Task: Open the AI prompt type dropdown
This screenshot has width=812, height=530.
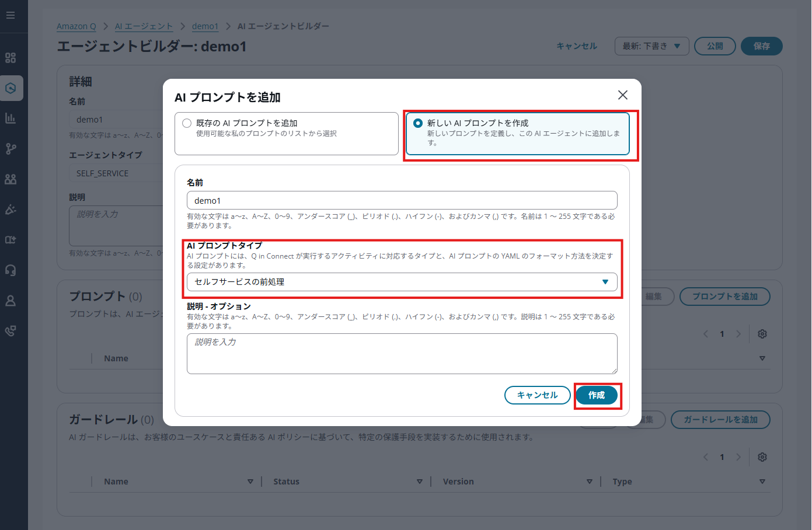Action: pyautogui.click(x=402, y=282)
